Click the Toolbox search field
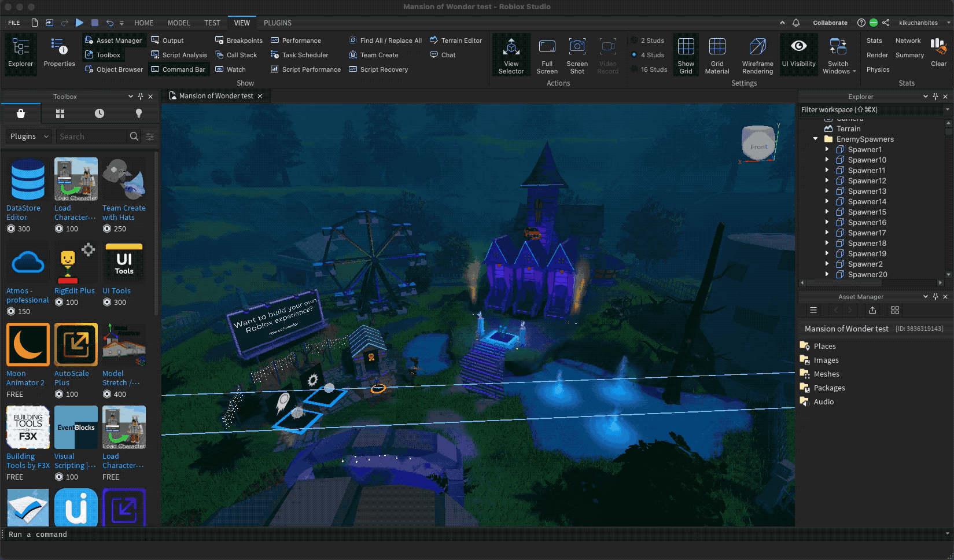The height and width of the screenshot is (560, 954). tap(91, 137)
